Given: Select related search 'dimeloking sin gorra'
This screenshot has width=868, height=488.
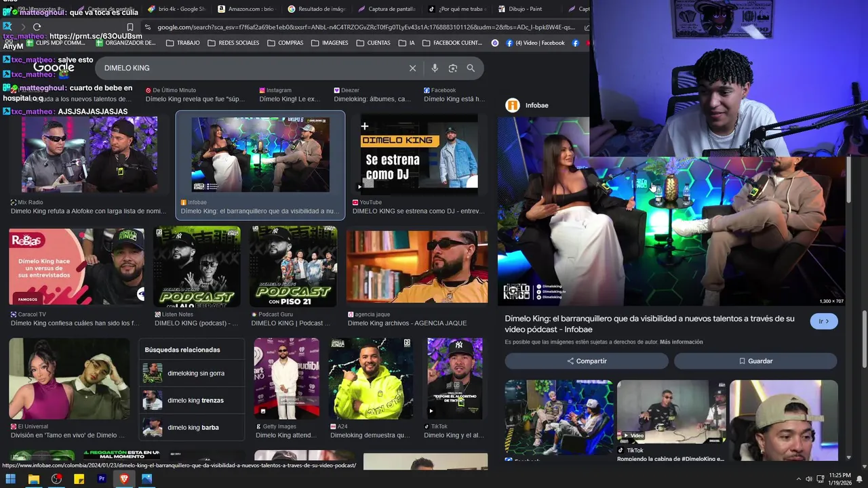Looking at the screenshot, I should [192, 373].
